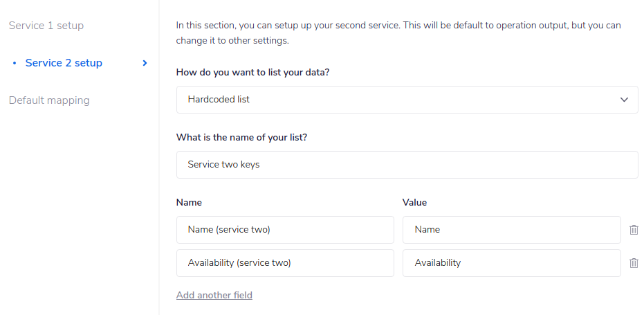Delete the Name (service two) row
The width and height of the screenshot is (644, 315).
point(634,230)
